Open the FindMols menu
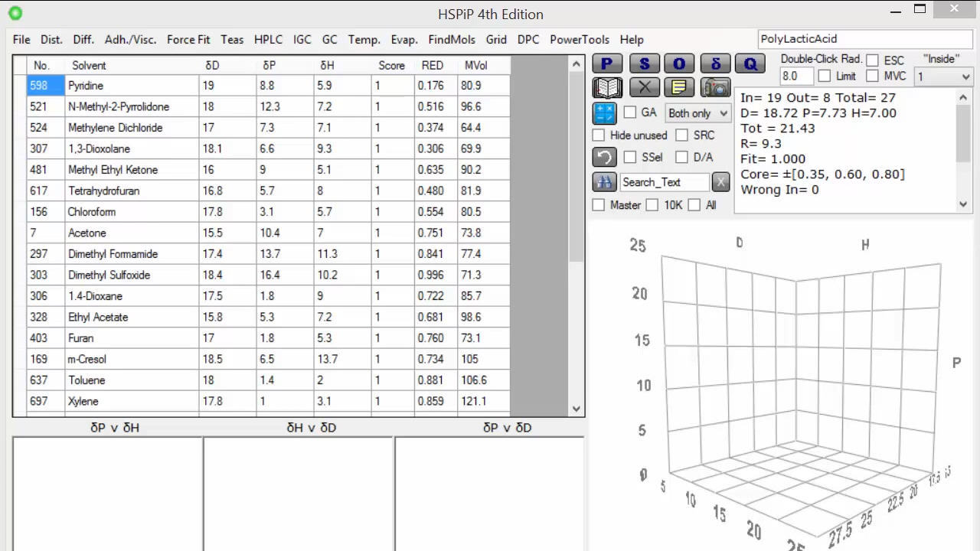 coord(452,40)
